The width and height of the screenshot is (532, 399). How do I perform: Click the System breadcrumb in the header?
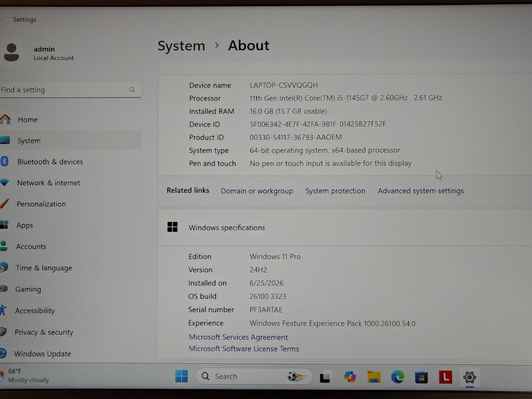[181, 46]
